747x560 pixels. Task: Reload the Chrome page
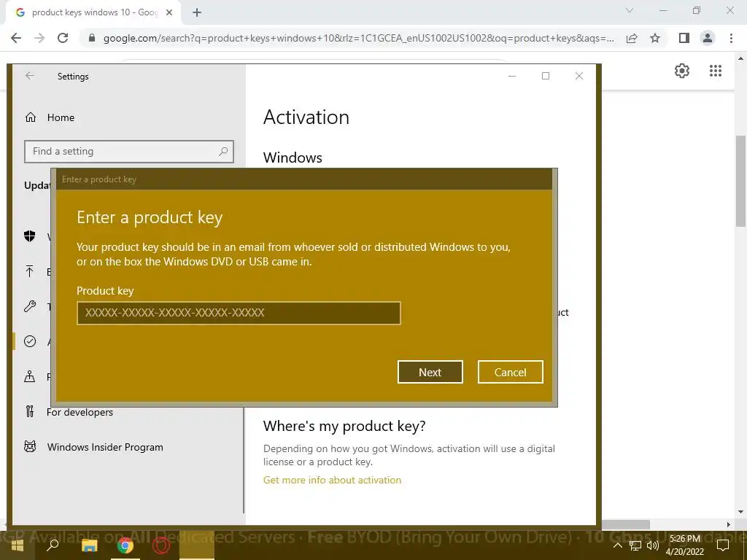click(x=63, y=38)
